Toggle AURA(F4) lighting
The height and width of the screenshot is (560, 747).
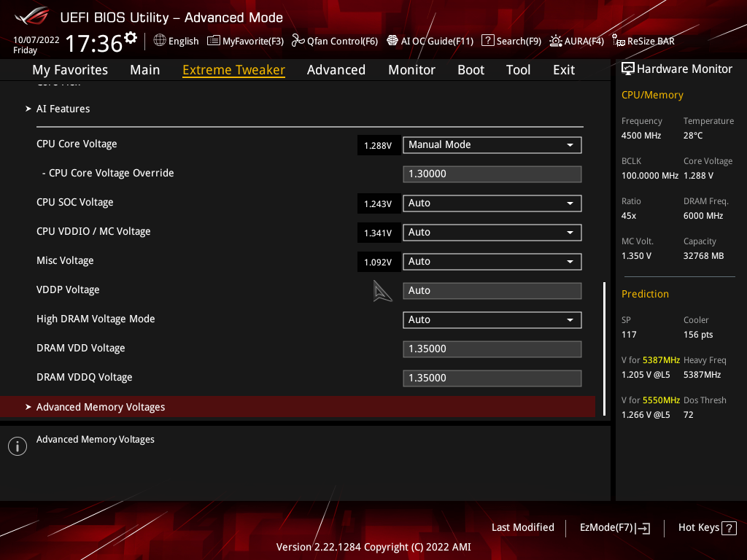[x=576, y=41]
